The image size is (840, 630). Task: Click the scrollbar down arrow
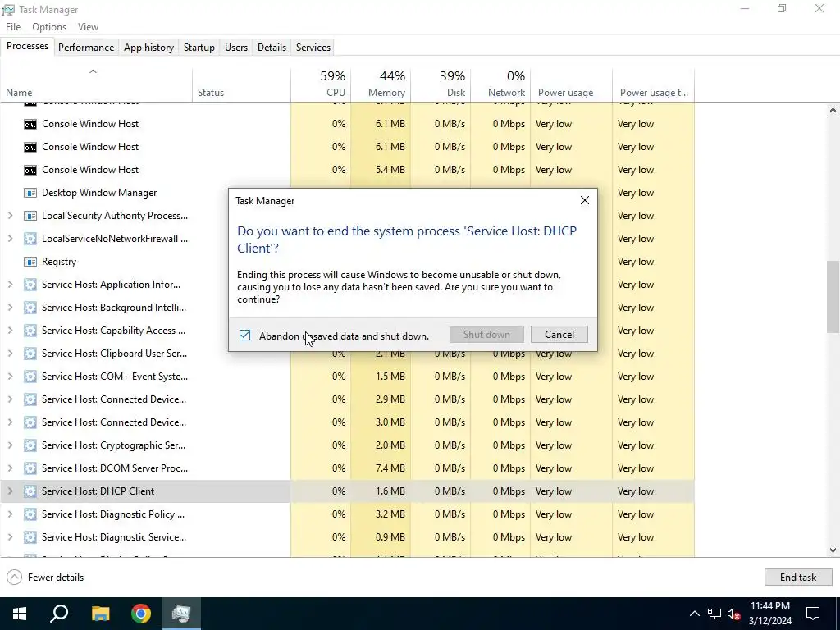tap(833, 550)
